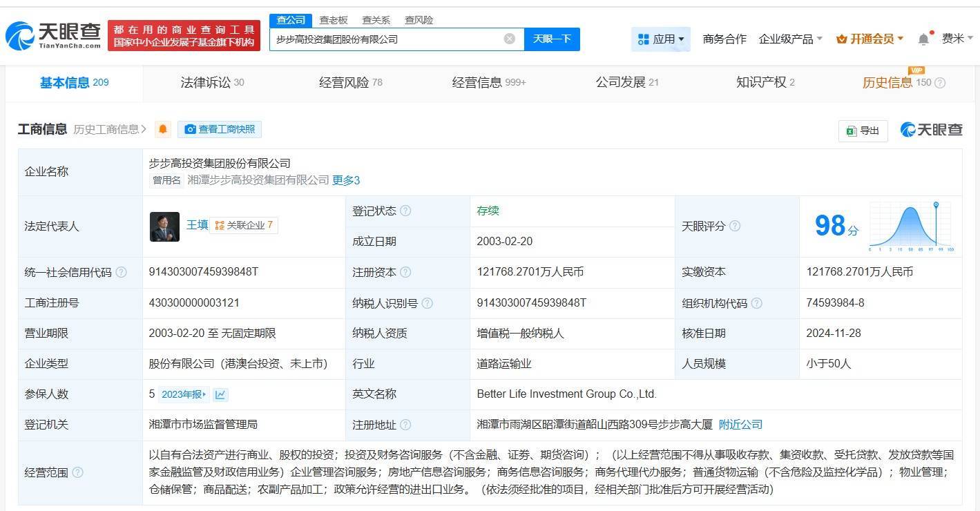Select the 公司发展 tab

(627, 83)
